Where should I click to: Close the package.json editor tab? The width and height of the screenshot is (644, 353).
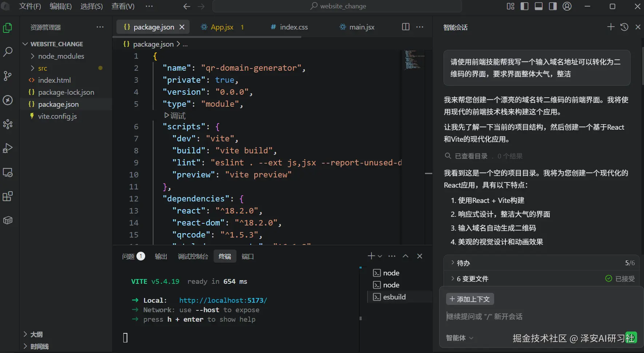click(x=182, y=27)
